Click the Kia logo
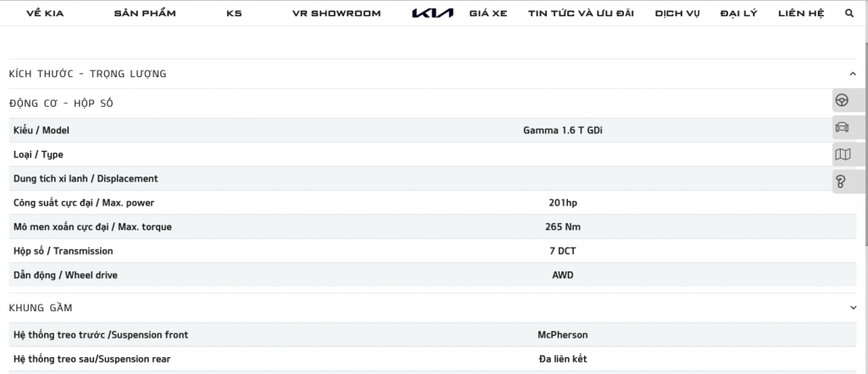This screenshot has height=374, width=868. point(432,14)
